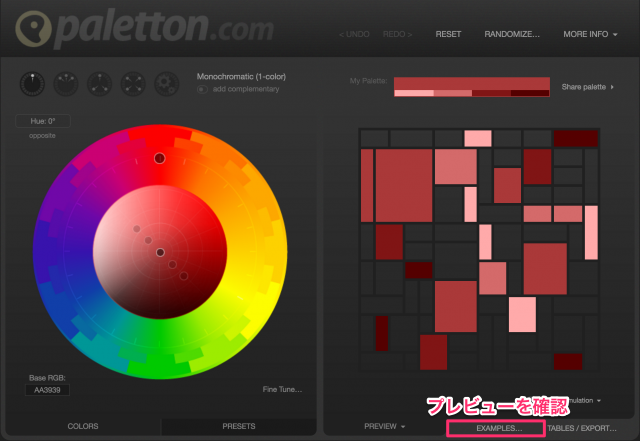The width and height of the screenshot is (640, 441).
Task: Select the Tetrad (4-color) mode icon
Action: pyautogui.click(x=133, y=84)
